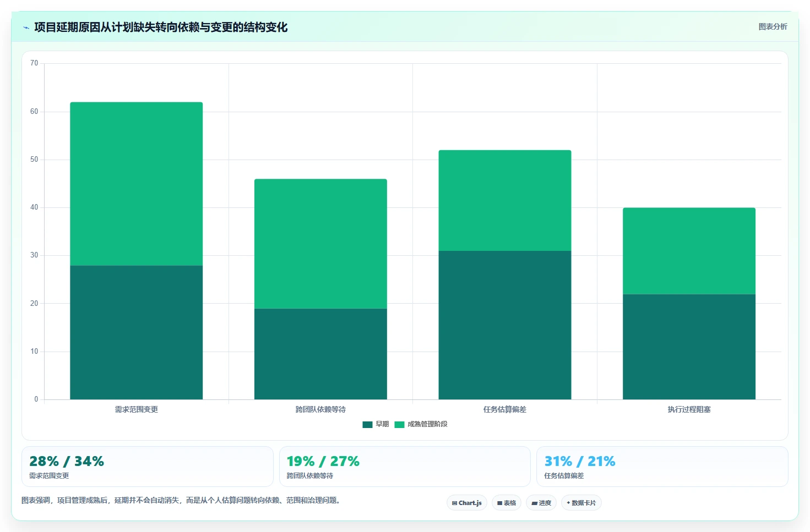Click the 70 y-axis tick label

[x=34, y=63]
